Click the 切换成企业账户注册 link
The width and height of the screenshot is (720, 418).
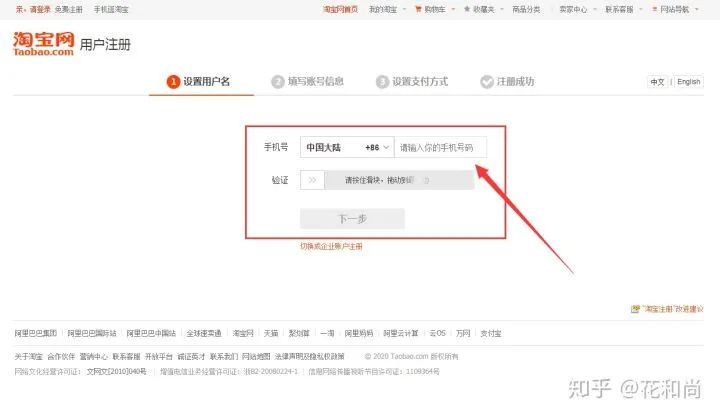point(331,246)
